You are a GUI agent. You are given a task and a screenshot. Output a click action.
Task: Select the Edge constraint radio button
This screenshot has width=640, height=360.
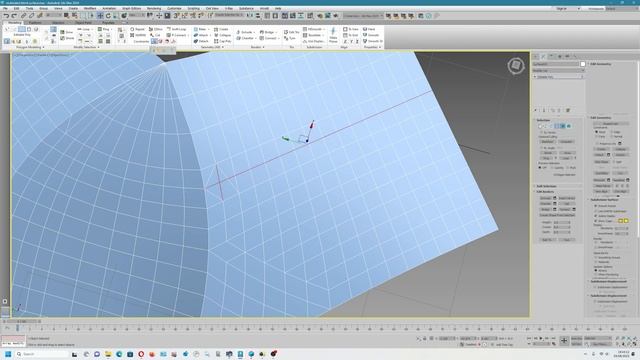click(612, 132)
